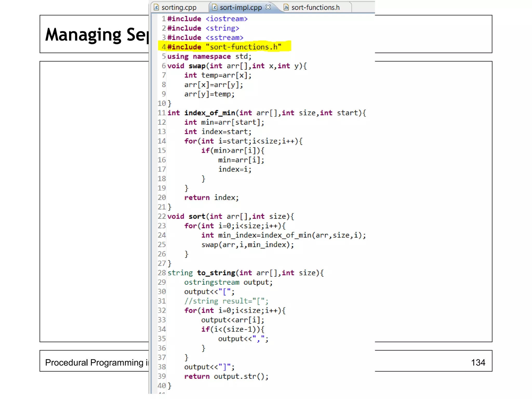
Task: Click the output<<"["; statement
Action: pos(209,292)
